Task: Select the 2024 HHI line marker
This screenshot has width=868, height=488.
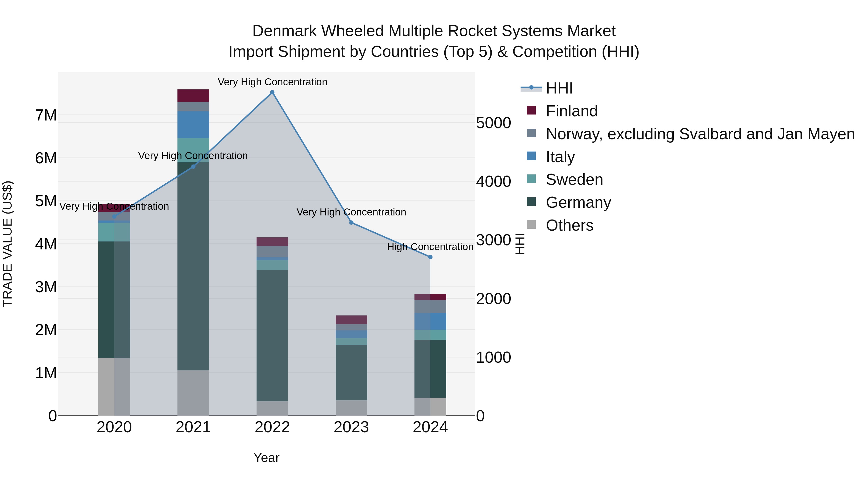Action: pyautogui.click(x=430, y=257)
